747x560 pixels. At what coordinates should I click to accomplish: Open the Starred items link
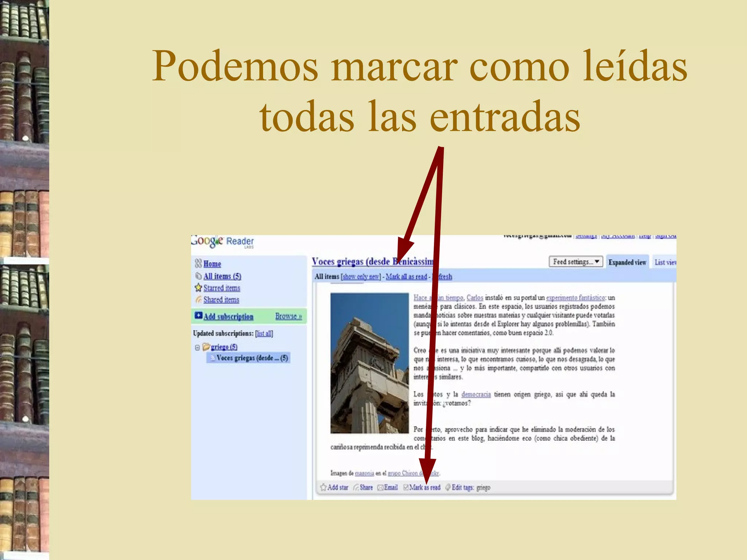222,288
